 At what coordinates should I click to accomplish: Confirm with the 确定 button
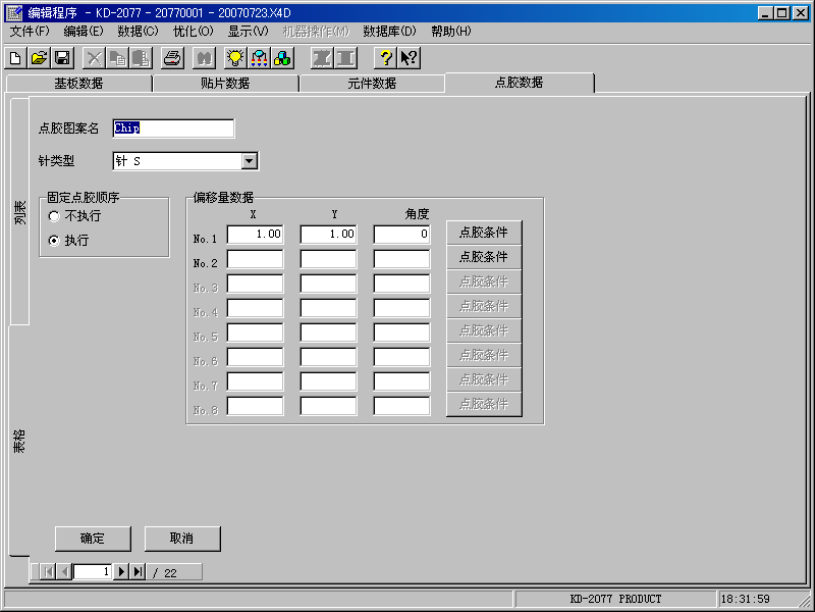(x=93, y=538)
